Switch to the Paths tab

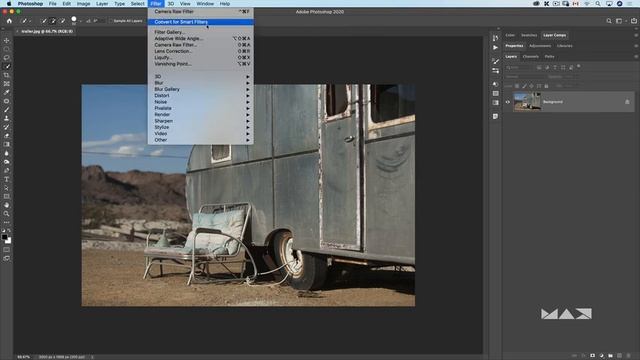(x=549, y=57)
